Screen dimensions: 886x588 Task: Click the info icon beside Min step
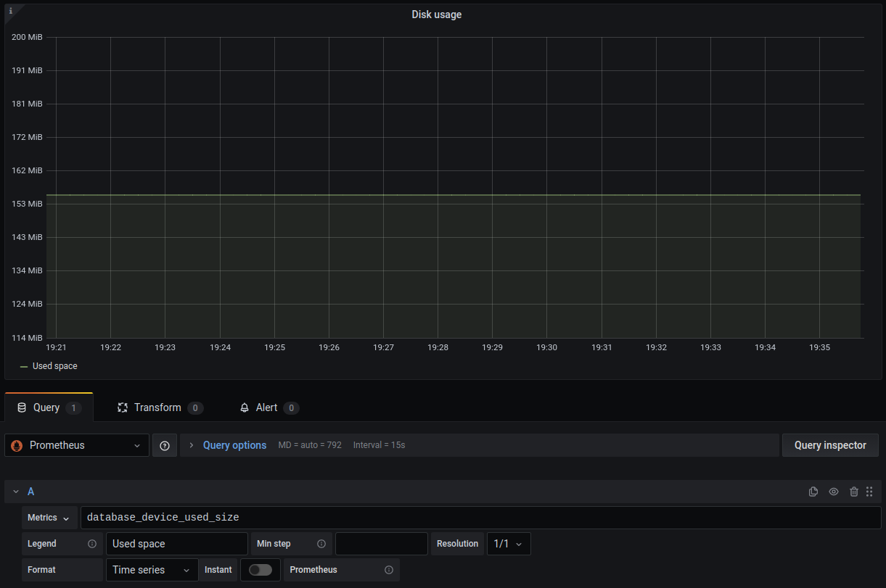click(x=321, y=544)
